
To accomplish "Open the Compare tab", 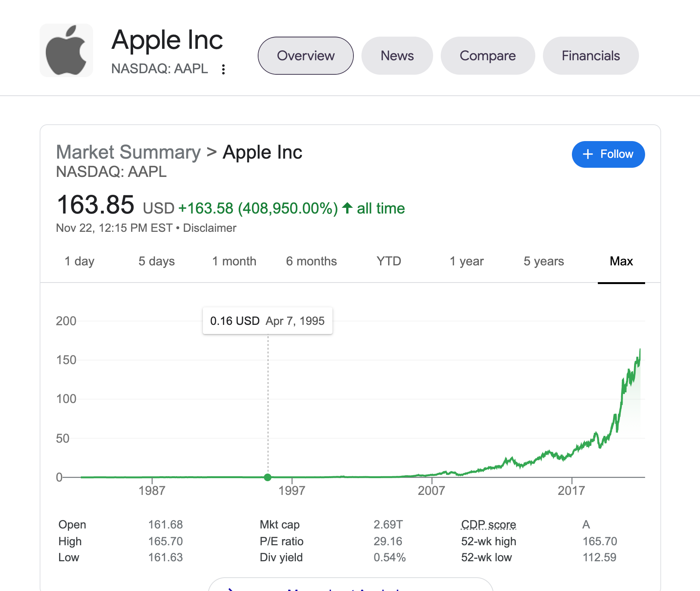I will [x=488, y=56].
